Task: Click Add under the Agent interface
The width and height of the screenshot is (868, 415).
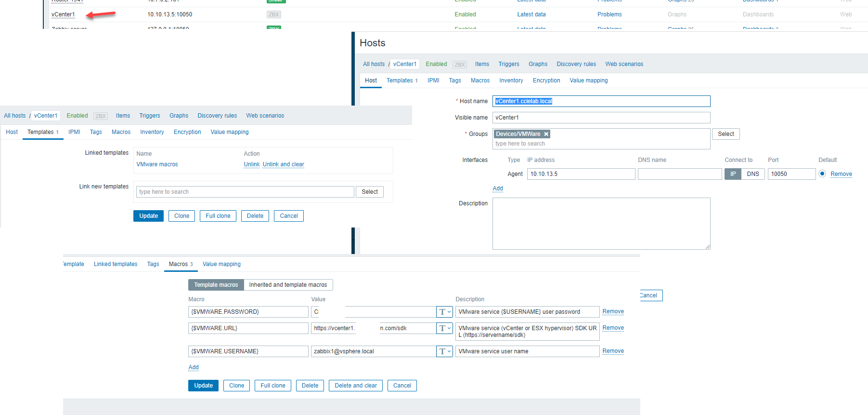Action: point(498,188)
